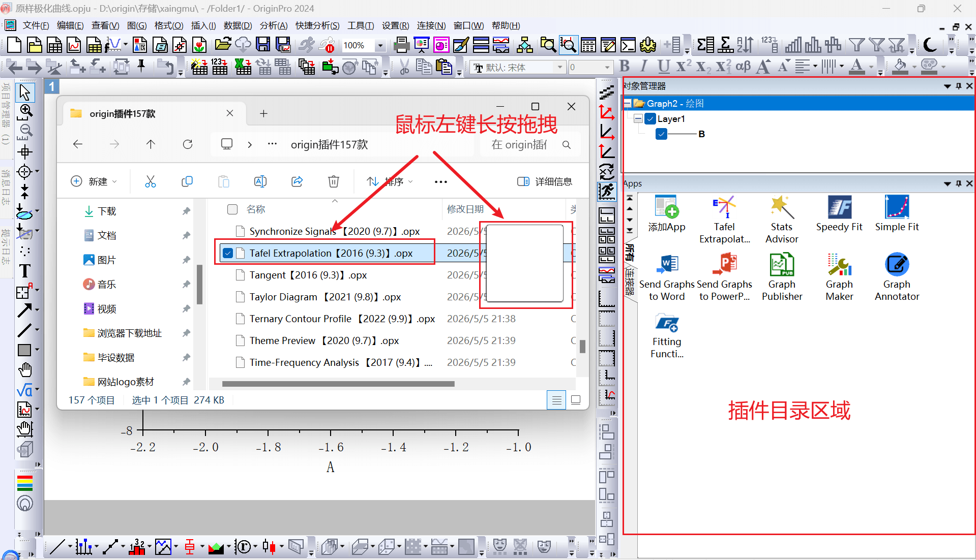Image resolution: width=976 pixels, height=560 pixels.
Task: Select the Taylor Diagram opx file
Action: click(325, 297)
